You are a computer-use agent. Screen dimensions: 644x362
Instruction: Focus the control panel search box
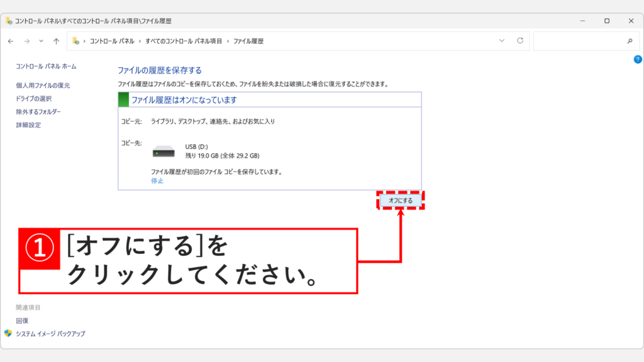click(586, 41)
